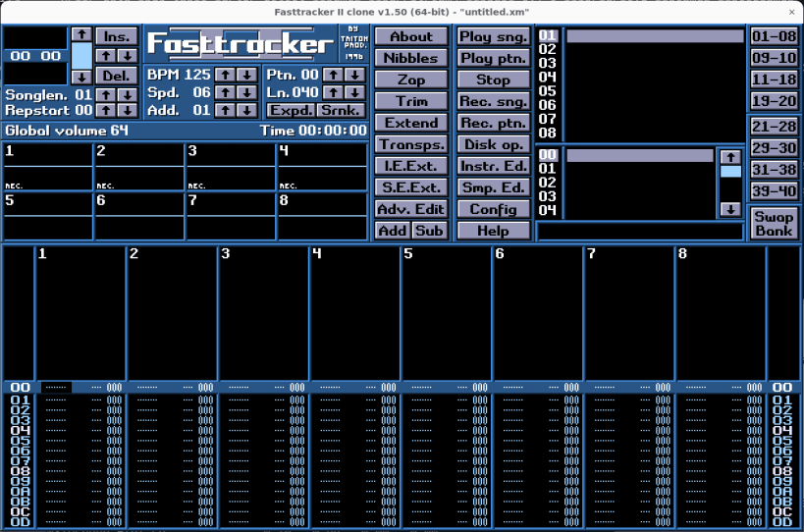Select instrument bank 21-28
This screenshot has height=532, width=804.
774,126
